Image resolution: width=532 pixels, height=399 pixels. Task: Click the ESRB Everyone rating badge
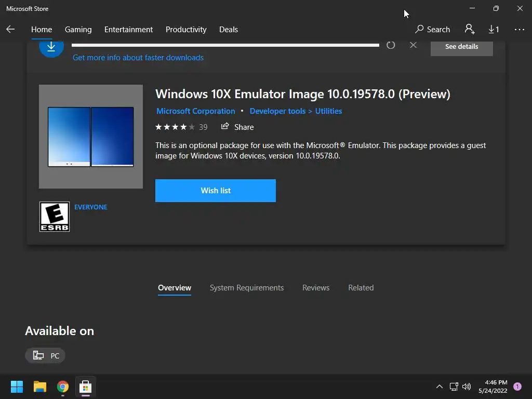[x=54, y=217]
